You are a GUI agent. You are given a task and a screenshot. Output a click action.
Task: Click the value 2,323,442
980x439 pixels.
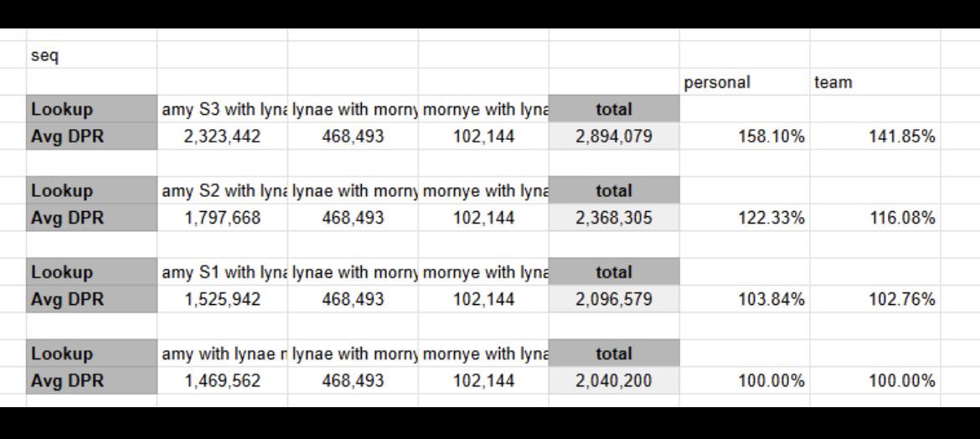tap(223, 137)
